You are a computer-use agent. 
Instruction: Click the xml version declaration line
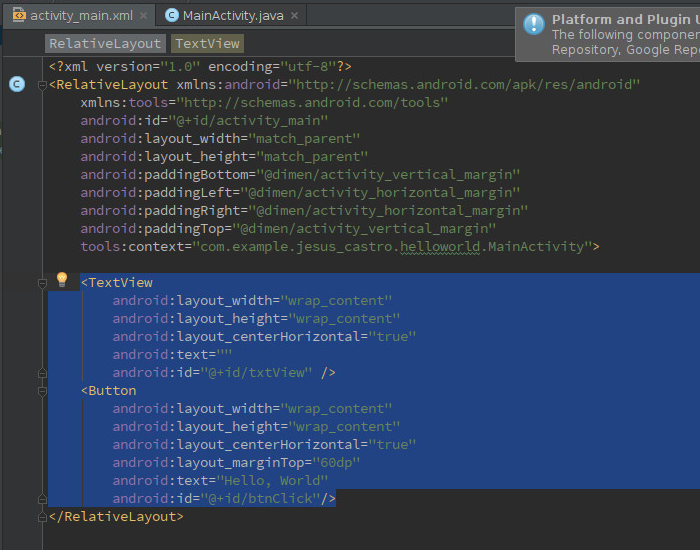pyautogui.click(x=200, y=67)
